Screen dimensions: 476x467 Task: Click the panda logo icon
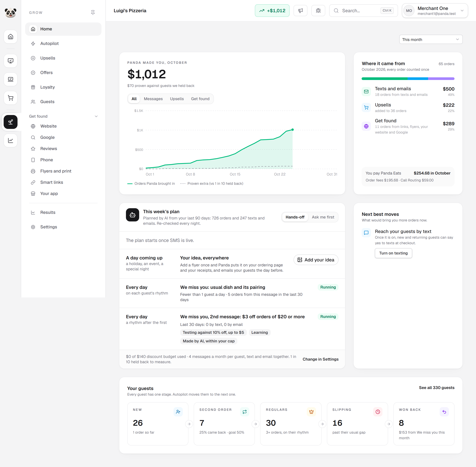coord(11,13)
